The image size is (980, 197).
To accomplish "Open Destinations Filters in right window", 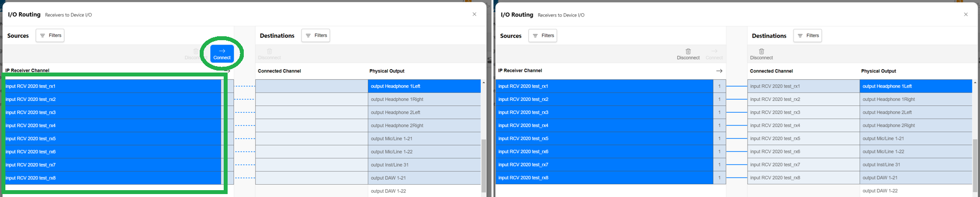I will [x=808, y=35].
